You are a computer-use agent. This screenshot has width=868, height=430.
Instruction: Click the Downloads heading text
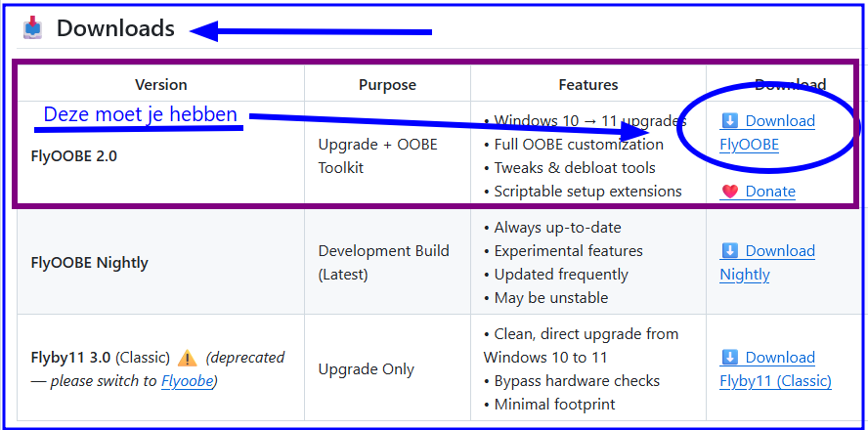(115, 28)
